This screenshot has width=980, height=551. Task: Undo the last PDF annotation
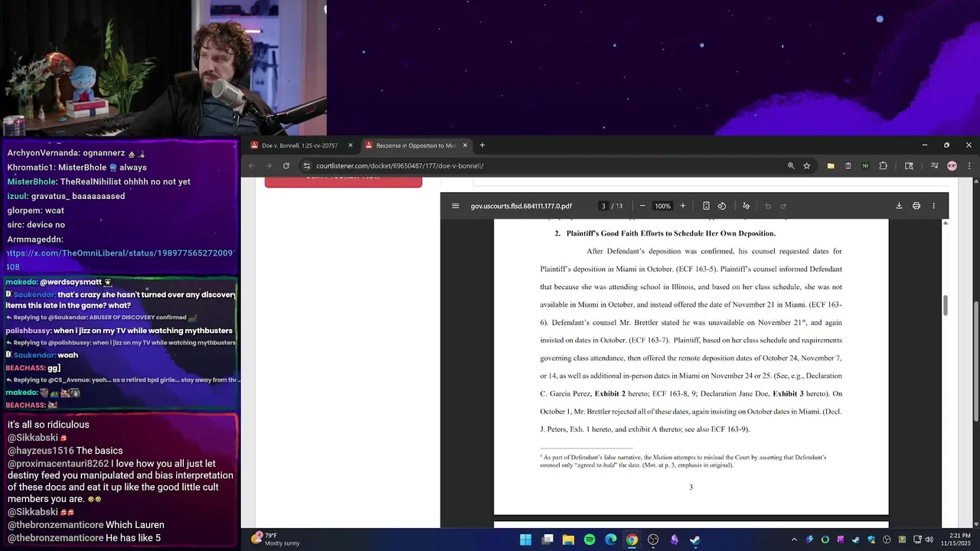coord(768,206)
